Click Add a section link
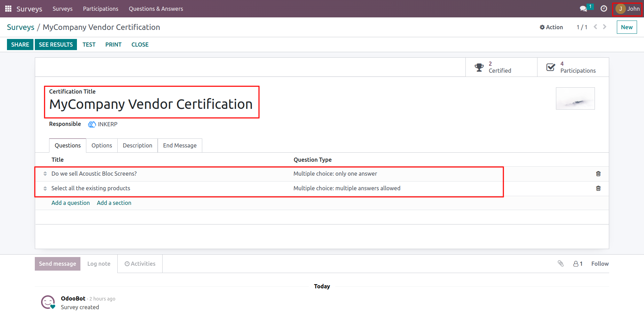Screen dimensions: 644x336 click(x=114, y=203)
